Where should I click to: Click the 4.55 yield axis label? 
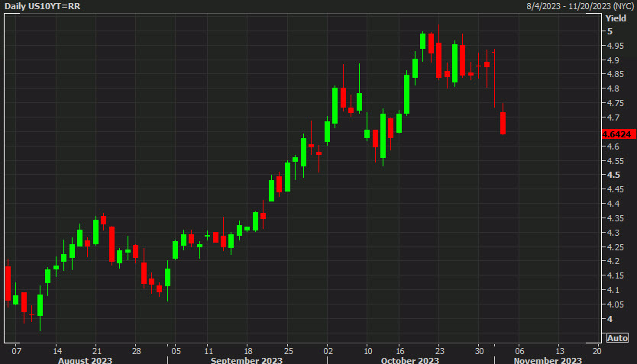pos(615,161)
